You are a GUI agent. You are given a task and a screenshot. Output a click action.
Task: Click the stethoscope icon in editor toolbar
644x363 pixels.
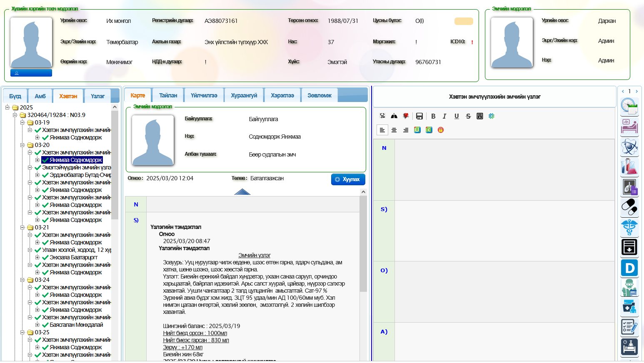point(382,116)
